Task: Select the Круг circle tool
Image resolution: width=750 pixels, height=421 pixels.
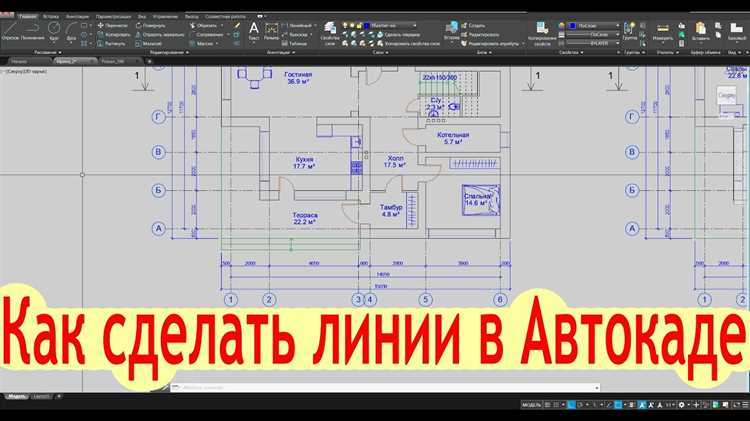Action: pyautogui.click(x=54, y=31)
